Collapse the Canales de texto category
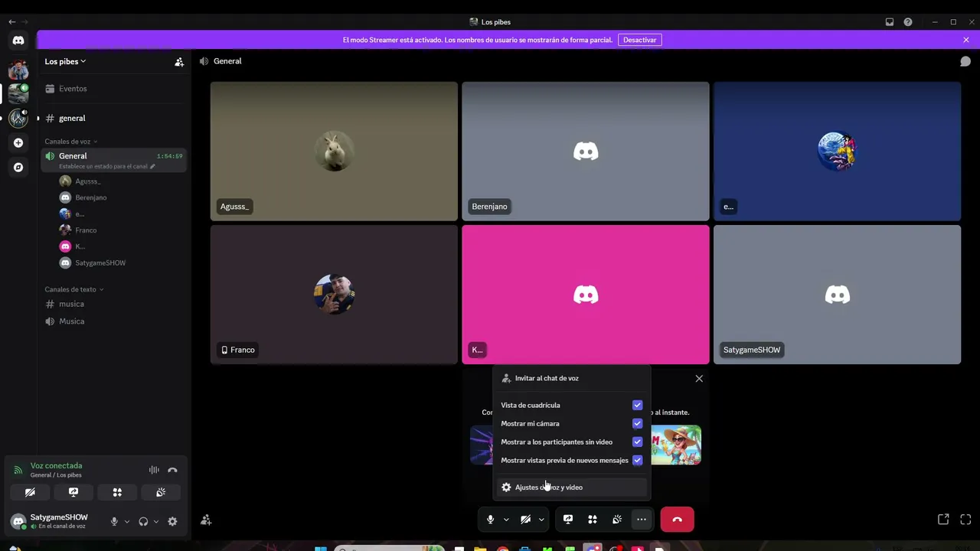 [x=73, y=289]
